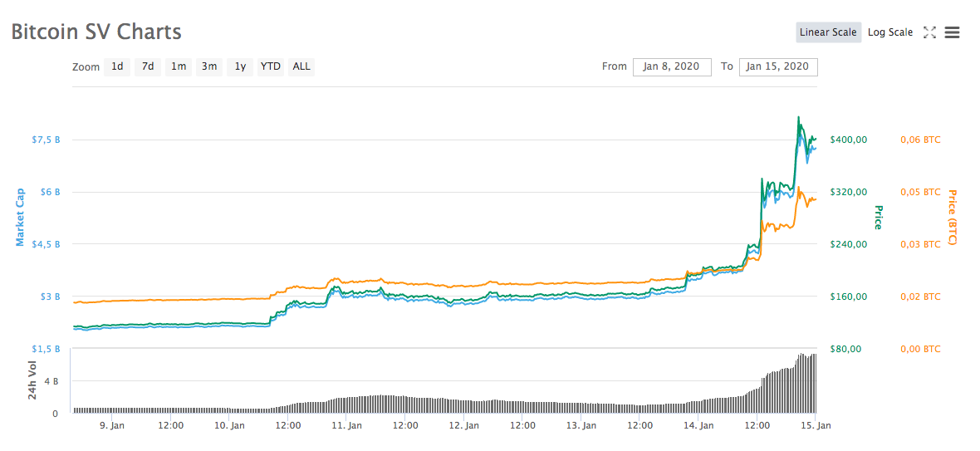980x451 pixels.
Task: Edit the From date field
Action: pyautogui.click(x=672, y=66)
